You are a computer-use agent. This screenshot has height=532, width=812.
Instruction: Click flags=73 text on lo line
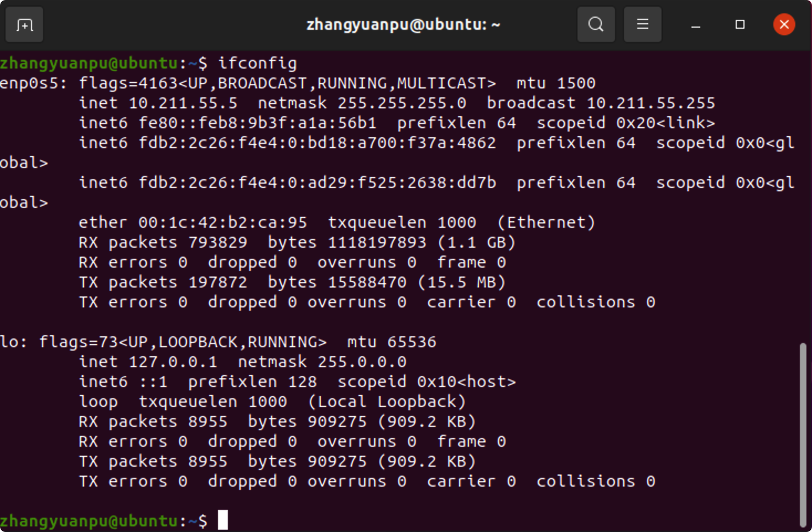point(78,342)
